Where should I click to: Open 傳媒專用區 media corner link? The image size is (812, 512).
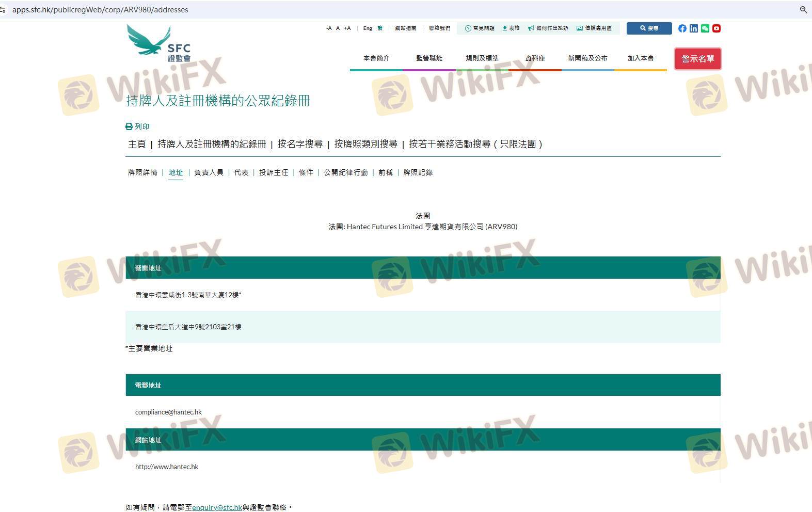(594, 28)
